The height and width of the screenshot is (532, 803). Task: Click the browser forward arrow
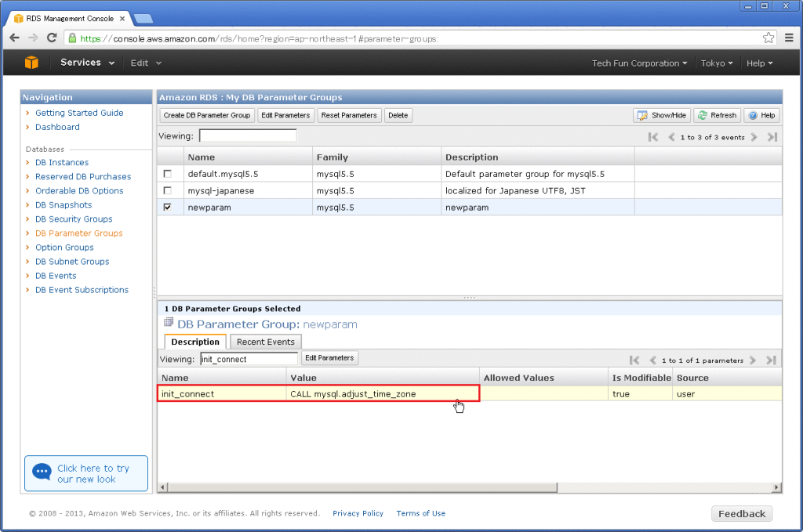click(x=33, y=38)
